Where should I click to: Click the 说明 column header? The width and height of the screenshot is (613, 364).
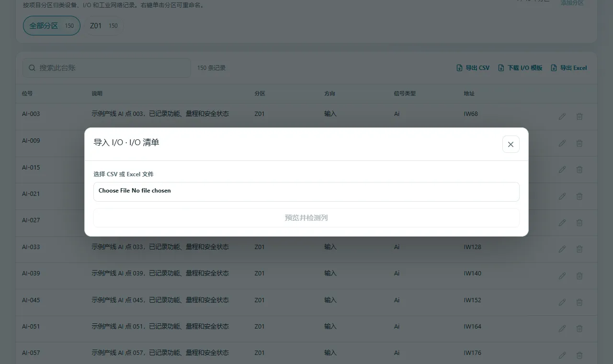coord(97,93)
